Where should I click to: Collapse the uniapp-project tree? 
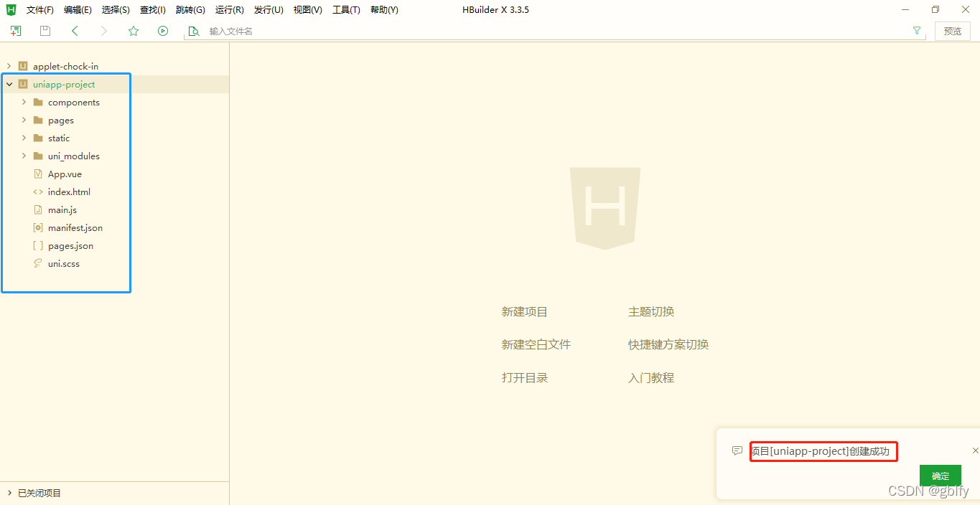[x=9, y=84]
